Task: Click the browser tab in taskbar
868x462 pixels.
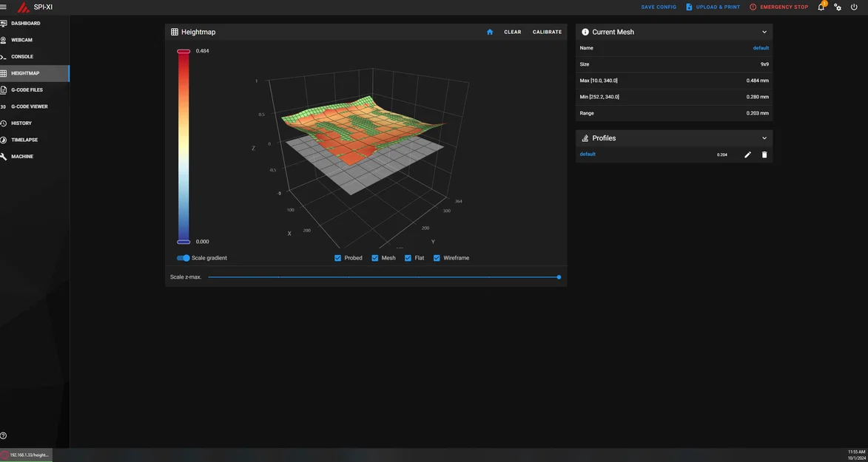Action: 27,455
